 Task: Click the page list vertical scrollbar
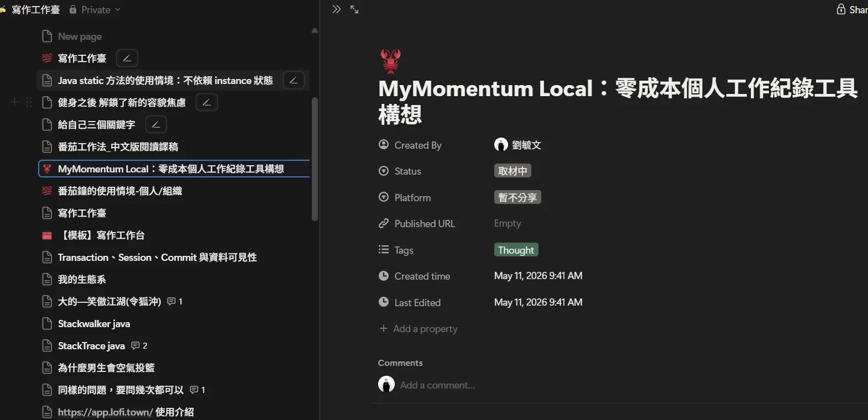click(x=315, y=159)
